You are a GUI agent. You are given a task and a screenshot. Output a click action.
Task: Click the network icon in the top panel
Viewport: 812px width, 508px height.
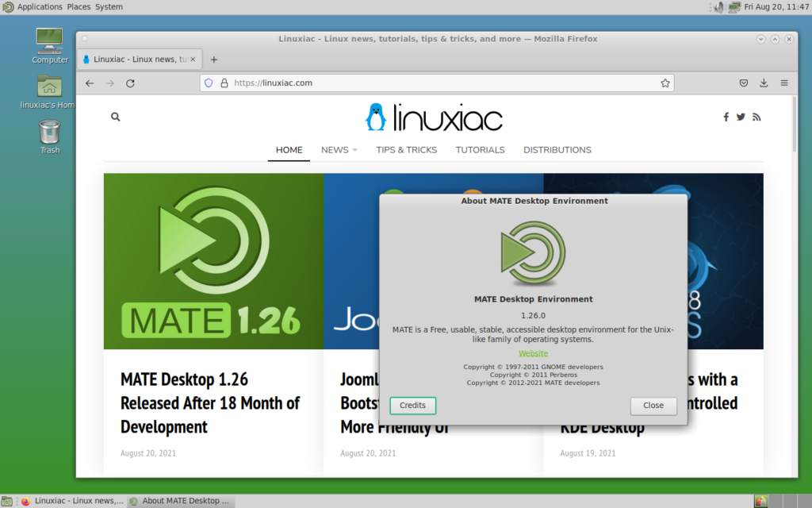[734, 7]
